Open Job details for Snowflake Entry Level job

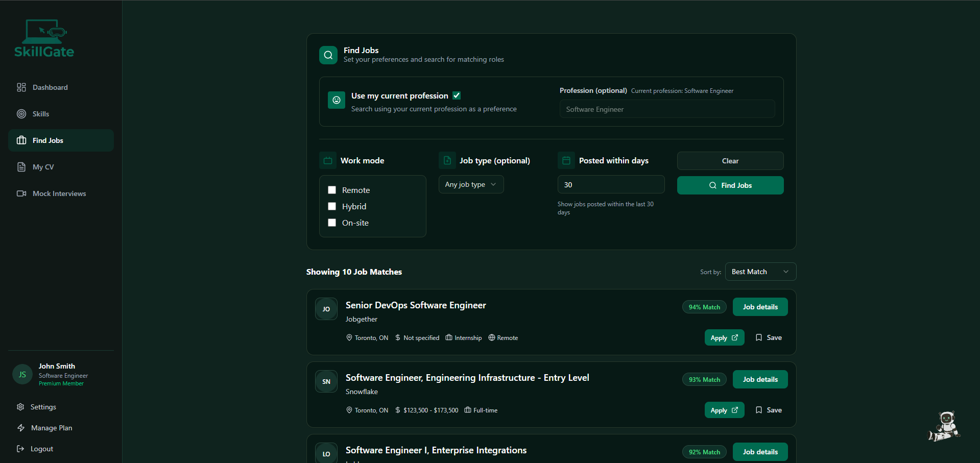pos(760,379)
